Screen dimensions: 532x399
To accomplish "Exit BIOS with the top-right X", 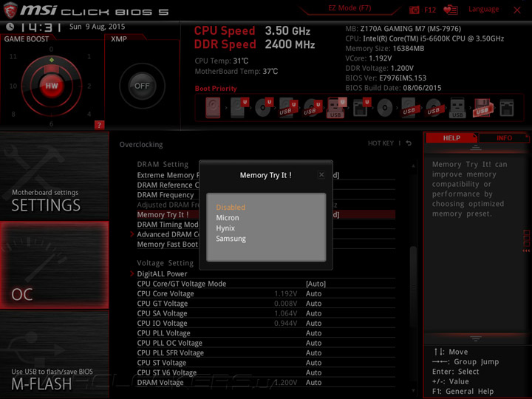I will pyautogui.click(x=516, y=10).
